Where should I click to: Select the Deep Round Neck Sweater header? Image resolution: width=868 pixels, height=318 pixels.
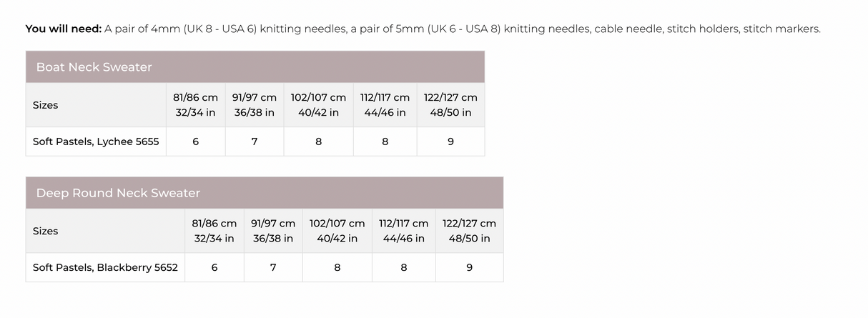[118, 193]
